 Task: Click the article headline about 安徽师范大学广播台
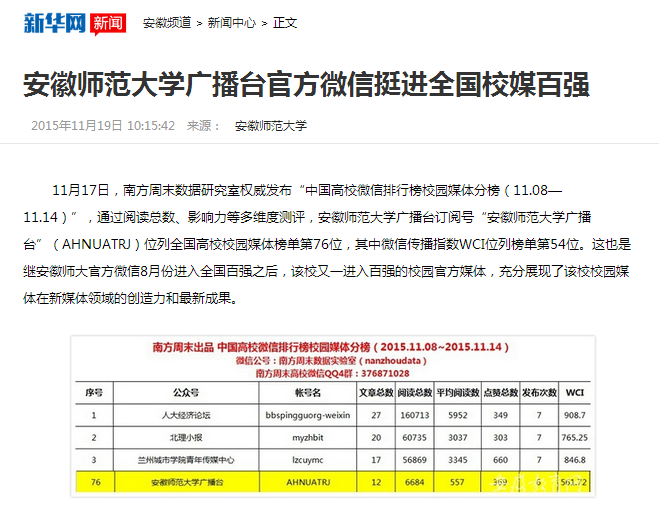point(306,83)
